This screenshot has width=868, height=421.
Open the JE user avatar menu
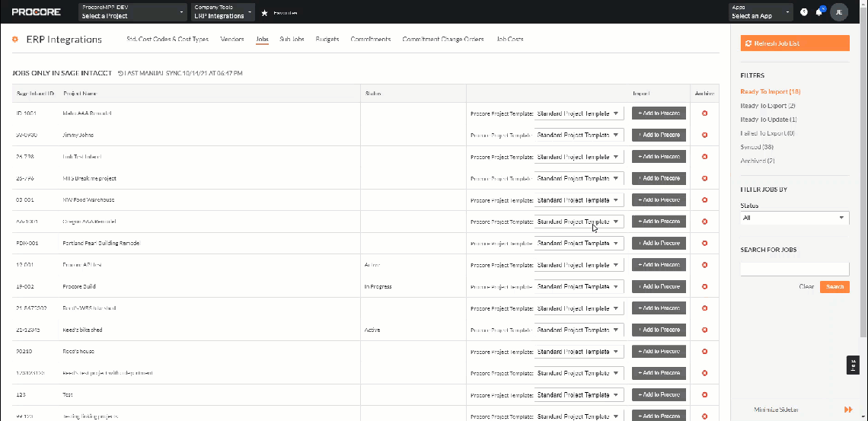838,12
